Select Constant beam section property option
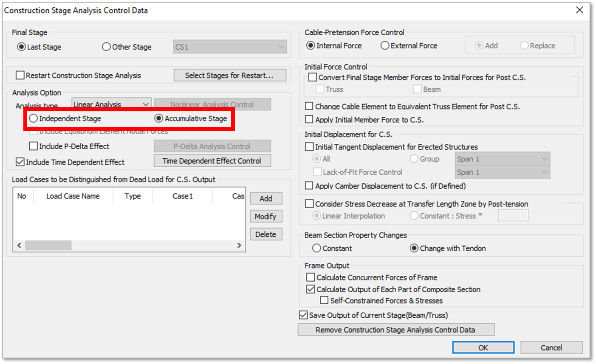 (x=317, y=248)
